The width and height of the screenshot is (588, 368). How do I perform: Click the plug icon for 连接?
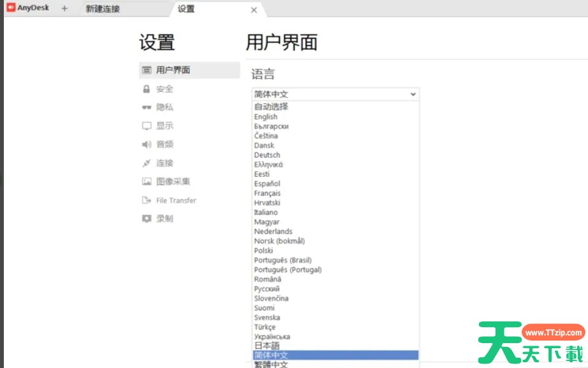point(147,163)
